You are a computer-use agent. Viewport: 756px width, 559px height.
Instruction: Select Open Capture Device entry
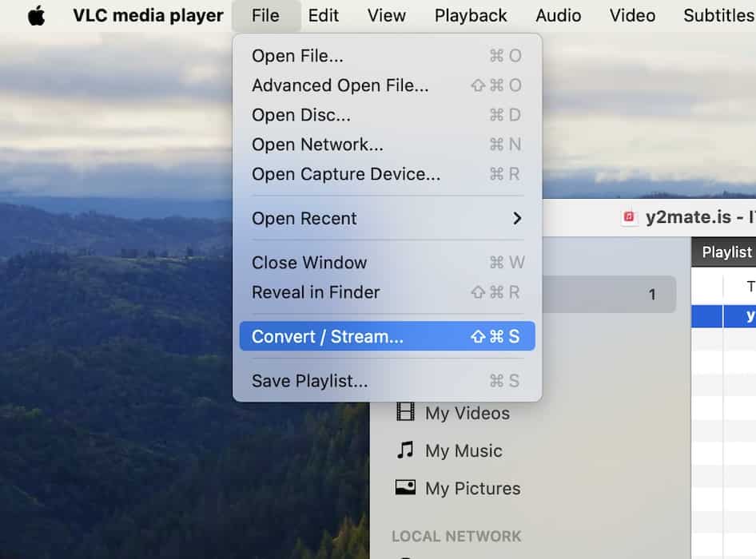(345, 174)
